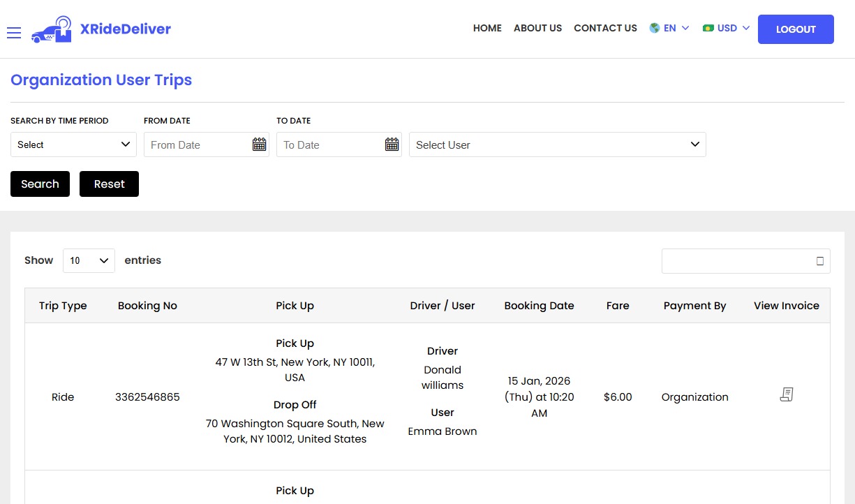Open the Select User dropdown
This screenshot has width=855, height=504.
point(557,144)
